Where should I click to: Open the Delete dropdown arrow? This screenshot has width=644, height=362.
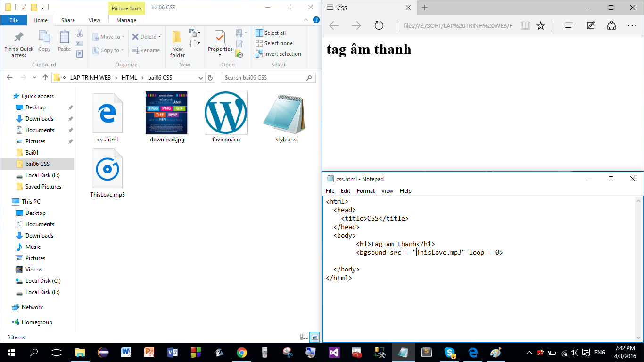(x=159, y=37)
